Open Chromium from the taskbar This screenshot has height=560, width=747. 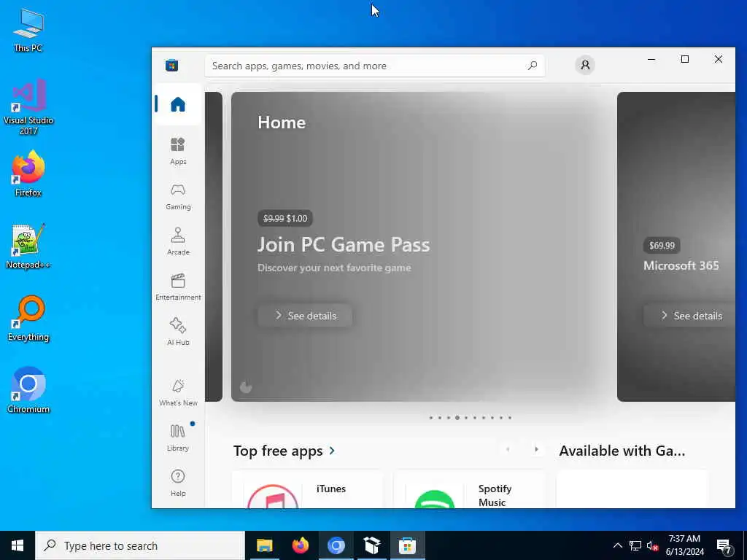(336, 545)
